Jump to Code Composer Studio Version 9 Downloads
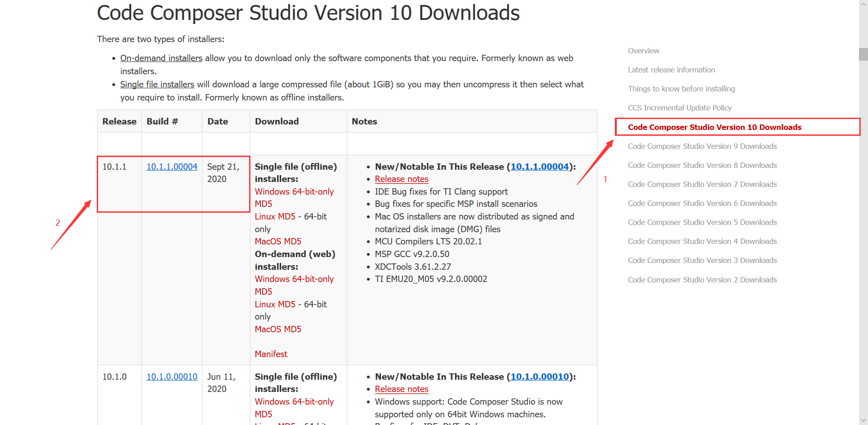The width and height of the screenshot is (868, 425). click(702, 146)
